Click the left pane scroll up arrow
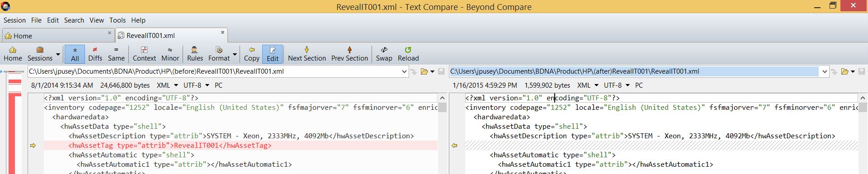The height and width of the screenshot is (174, 868). (443, 98)
